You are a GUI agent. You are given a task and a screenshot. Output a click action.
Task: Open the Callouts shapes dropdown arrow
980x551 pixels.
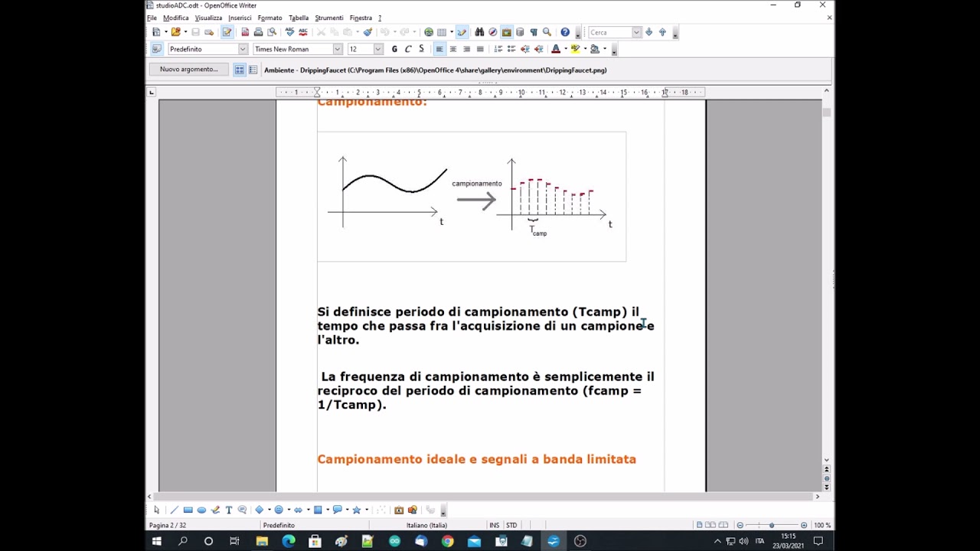tap(347, 510)
